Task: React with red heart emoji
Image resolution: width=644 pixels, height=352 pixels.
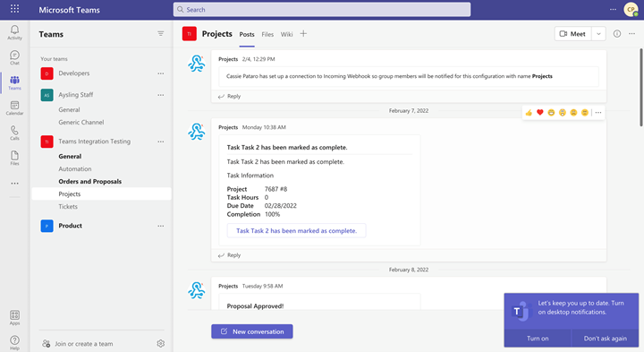Action: point(540,113)
